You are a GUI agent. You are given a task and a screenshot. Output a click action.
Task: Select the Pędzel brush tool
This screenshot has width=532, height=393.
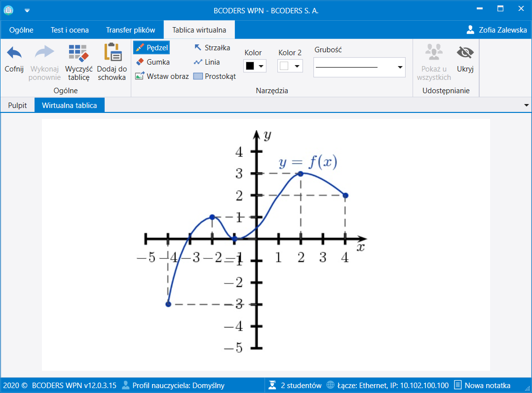click(x=152, y=48)
